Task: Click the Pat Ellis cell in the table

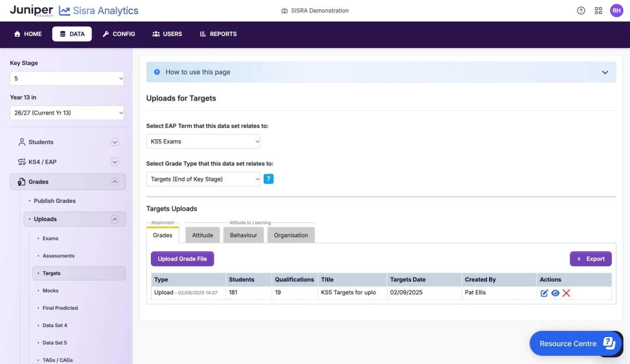Action: (499, 293)
